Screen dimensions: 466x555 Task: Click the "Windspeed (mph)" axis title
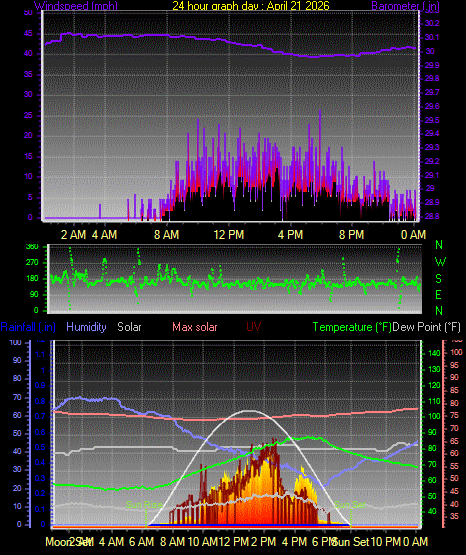75,6
